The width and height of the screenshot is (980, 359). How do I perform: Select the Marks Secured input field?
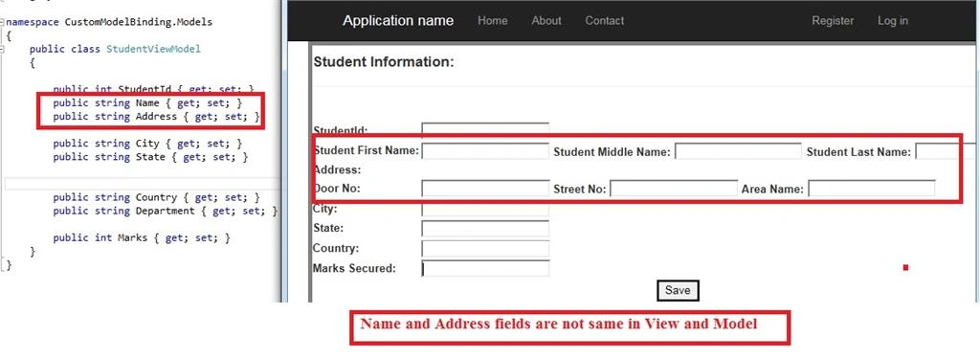(x=485, y=268)
